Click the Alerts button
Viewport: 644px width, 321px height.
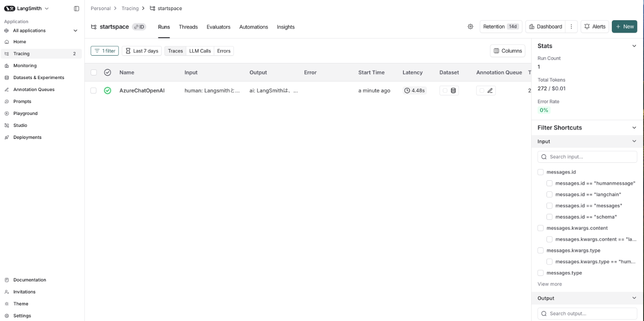tap(595, 27)
